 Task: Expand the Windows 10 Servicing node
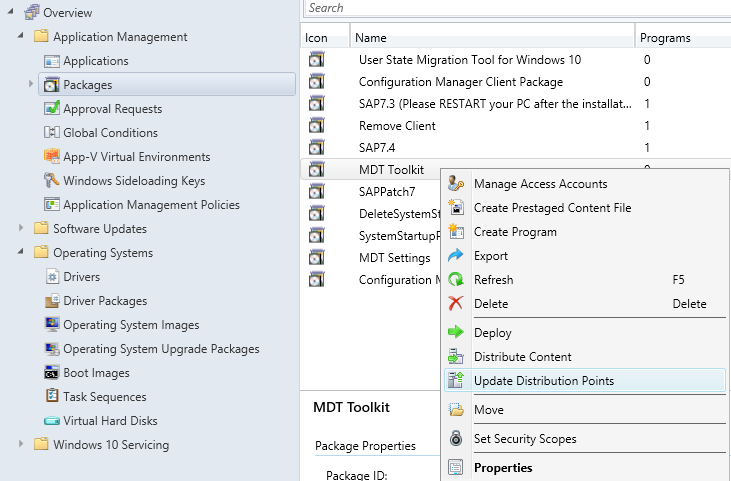click(x=22, y=445)
